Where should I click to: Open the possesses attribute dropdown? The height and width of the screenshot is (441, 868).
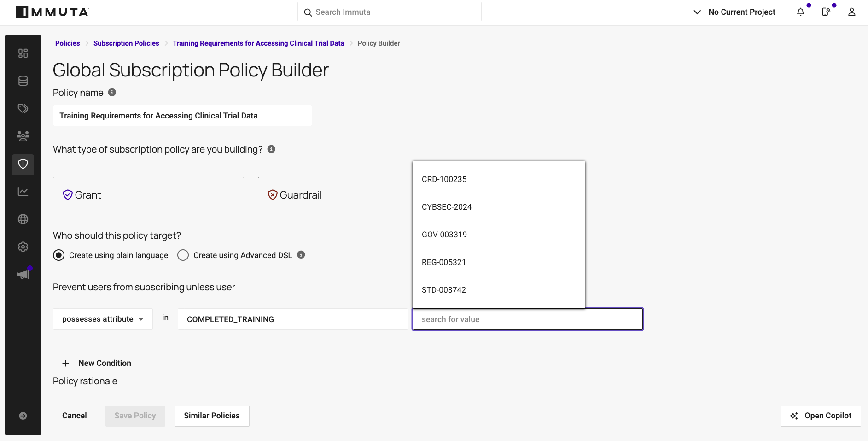coord(103,319)
